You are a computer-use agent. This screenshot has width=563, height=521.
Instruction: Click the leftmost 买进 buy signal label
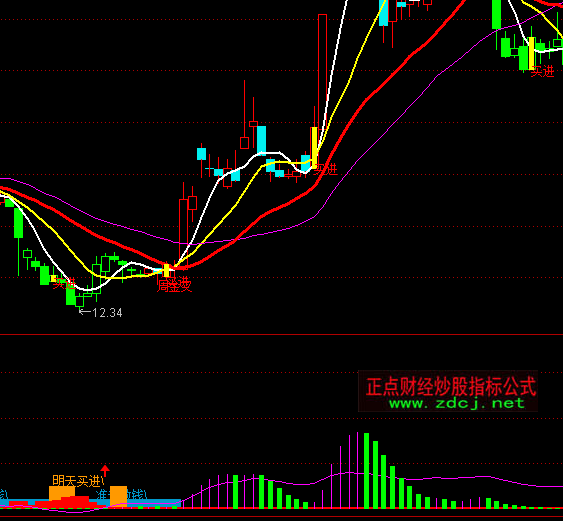click(x=65, y=284)
